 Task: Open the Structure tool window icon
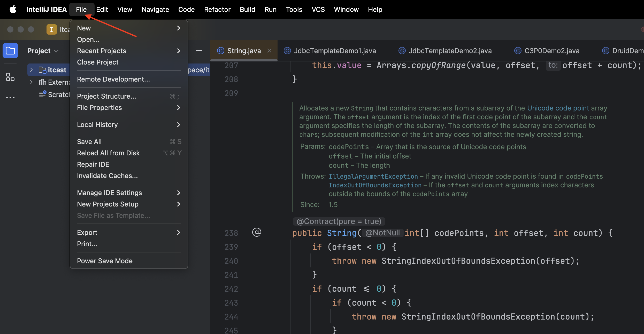click(10, 77)
